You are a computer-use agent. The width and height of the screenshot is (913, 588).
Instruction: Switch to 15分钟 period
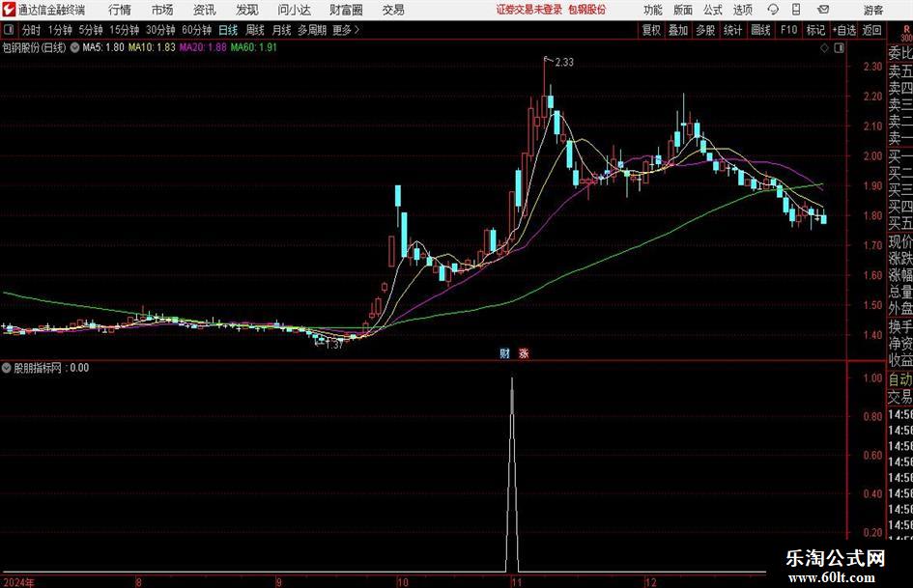(124, 30)
